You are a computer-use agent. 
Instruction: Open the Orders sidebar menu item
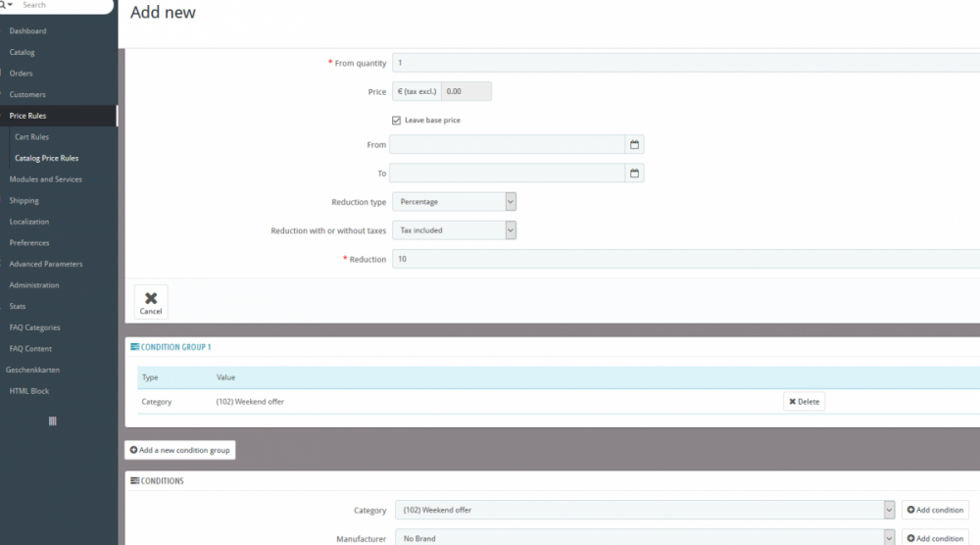coord(21,74)
